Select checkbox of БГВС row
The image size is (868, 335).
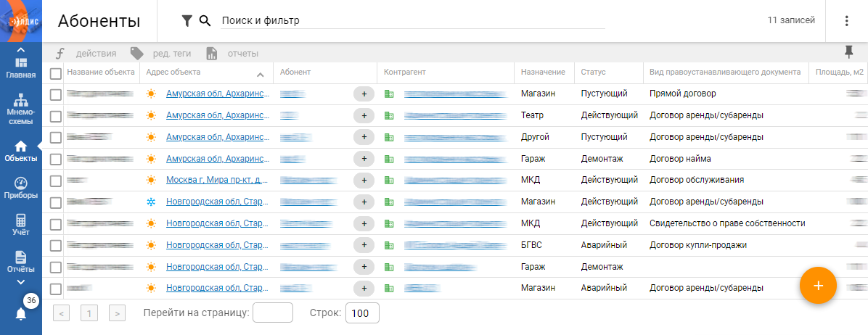55,245
